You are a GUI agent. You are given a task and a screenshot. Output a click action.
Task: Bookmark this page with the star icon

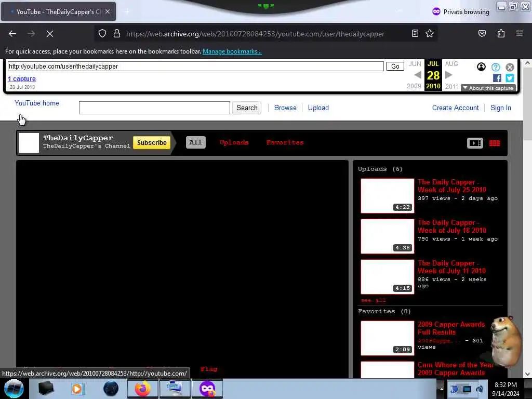click(430, 33)
